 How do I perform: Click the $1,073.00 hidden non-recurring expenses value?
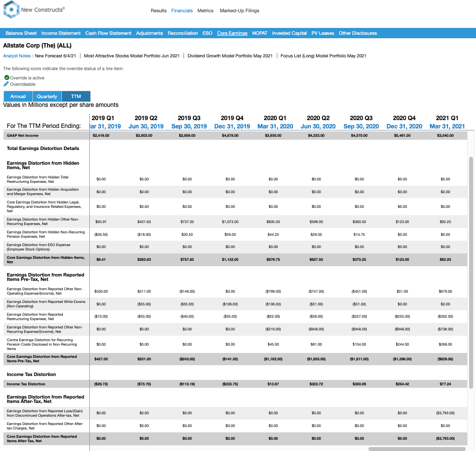point(230,222)
